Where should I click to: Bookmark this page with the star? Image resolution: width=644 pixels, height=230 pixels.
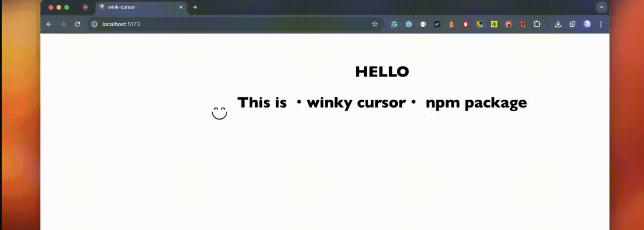(x=375, y=24)
